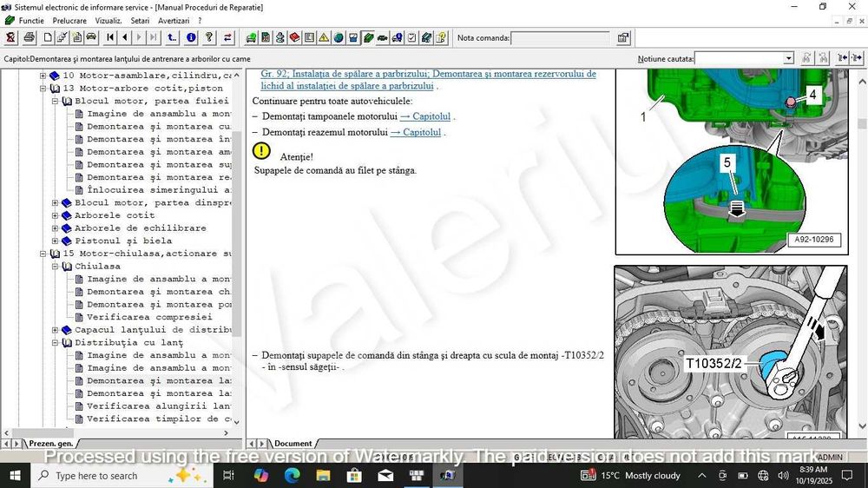
Task: Open the Prelucrare menu
Action: [x=69, y=21]
